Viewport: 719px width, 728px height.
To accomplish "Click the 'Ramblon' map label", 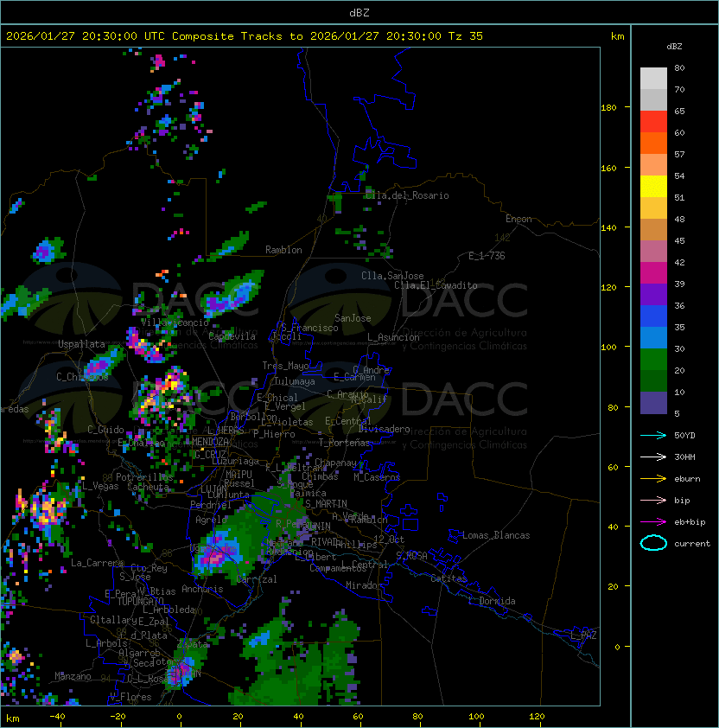I will click(x=283, y=250).
